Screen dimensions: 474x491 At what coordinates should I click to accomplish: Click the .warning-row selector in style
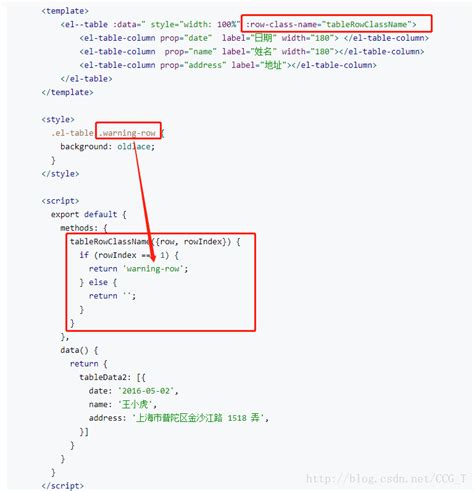pyautogui.click(x=128, y=133)
